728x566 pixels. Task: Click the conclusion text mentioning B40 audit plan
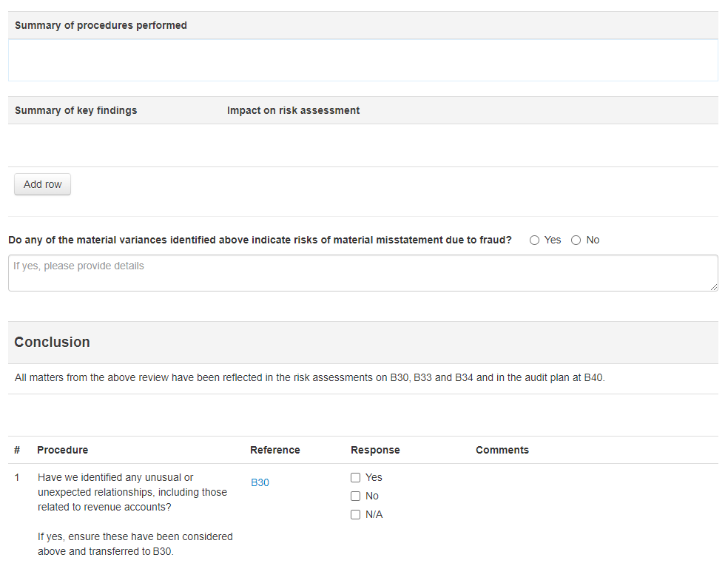click(309, 377)
